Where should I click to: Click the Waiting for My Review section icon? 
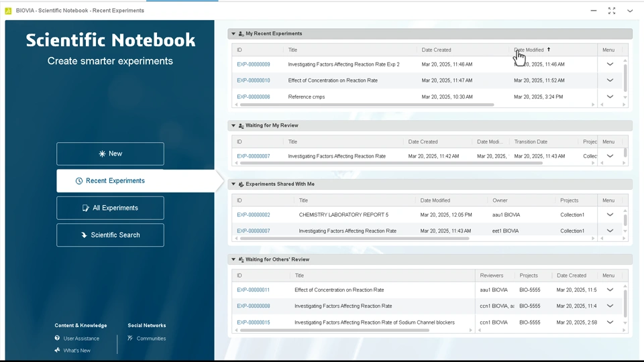click(x=241, y=125)
